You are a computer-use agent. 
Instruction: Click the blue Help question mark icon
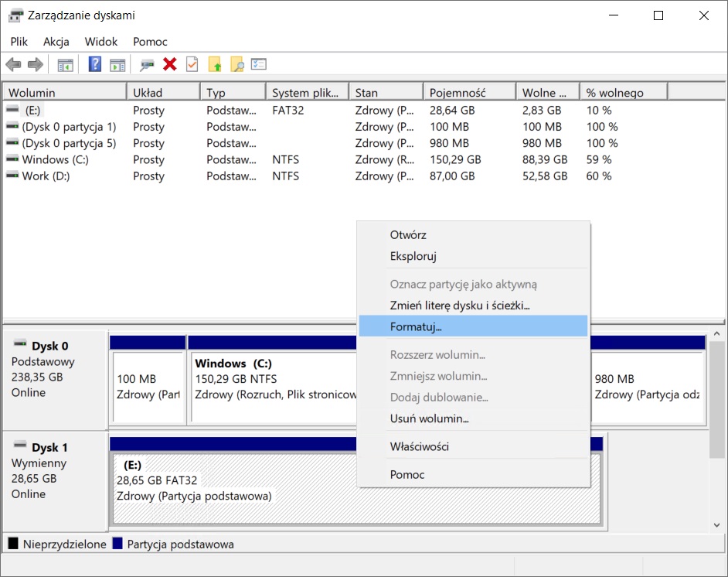coord(95,65)
